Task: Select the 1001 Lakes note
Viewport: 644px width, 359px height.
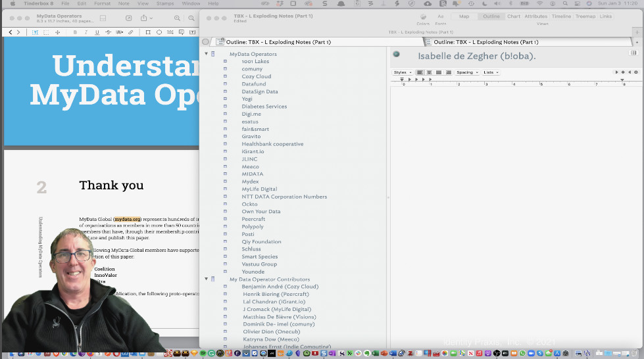Action: [x=255, y=61]
